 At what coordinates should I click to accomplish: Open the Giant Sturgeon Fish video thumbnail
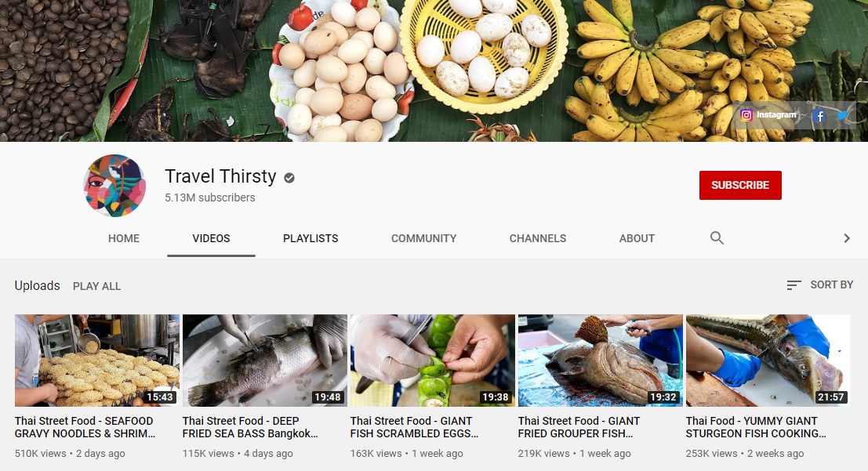tap(768, 360)
